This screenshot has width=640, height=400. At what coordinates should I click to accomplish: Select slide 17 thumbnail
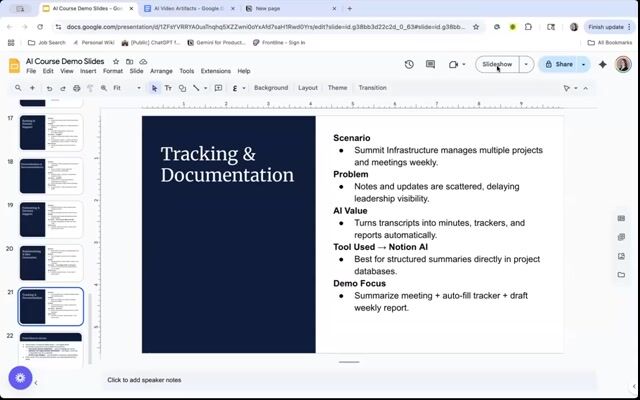[51, 132]
